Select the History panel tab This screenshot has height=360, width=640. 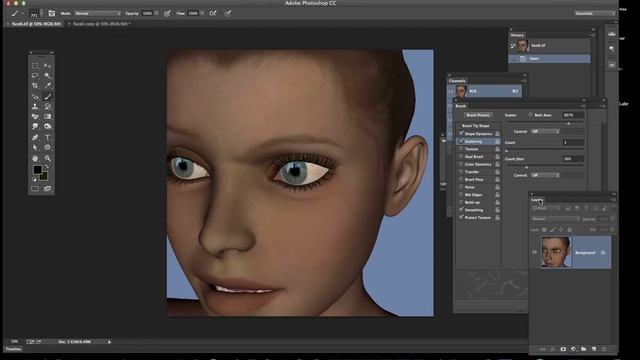tap(517, 35)
